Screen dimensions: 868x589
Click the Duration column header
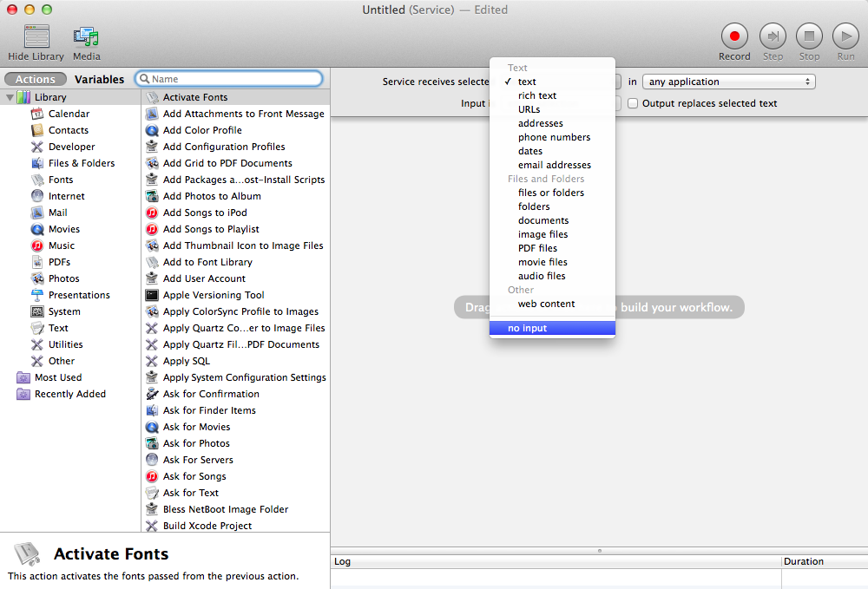825,561
